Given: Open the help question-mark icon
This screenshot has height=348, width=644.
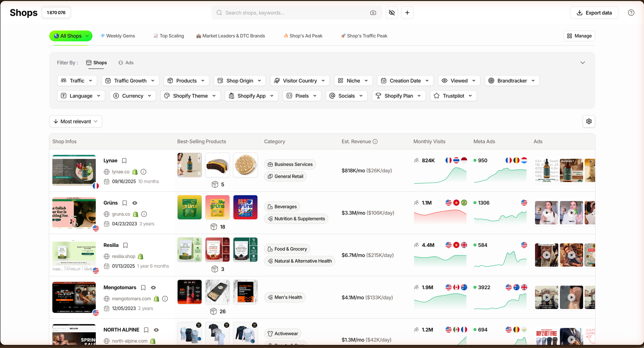Looking at the screenshot, I should coord(631,13).
